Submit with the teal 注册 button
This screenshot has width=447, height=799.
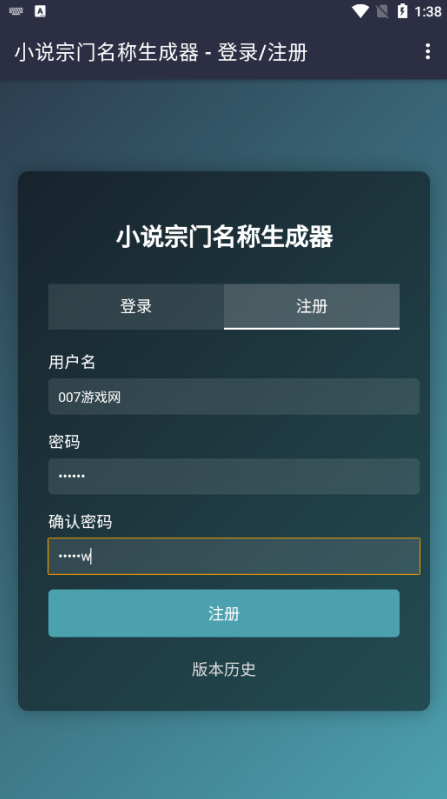(x=224, y=614)
